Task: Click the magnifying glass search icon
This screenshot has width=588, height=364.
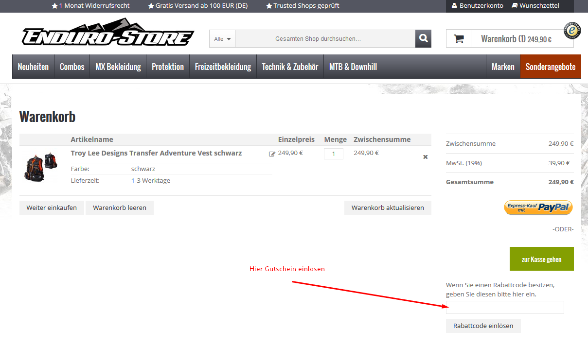Action: (x=423, y=38)
